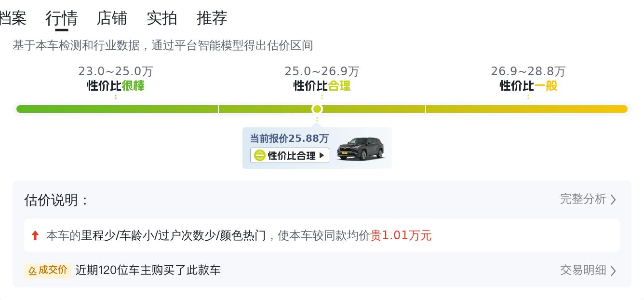The image size is (644, 300).
Task: Select the 行情 tab
Action: 62,18
